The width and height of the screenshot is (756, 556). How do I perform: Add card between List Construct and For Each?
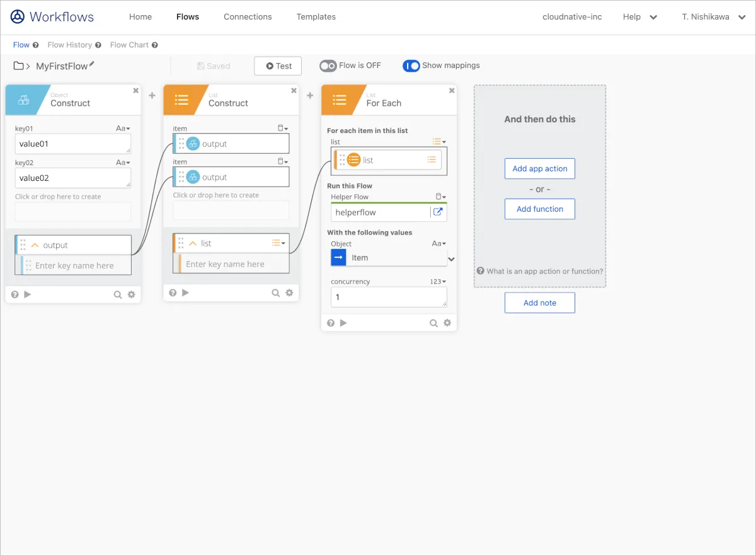[310, 95]
